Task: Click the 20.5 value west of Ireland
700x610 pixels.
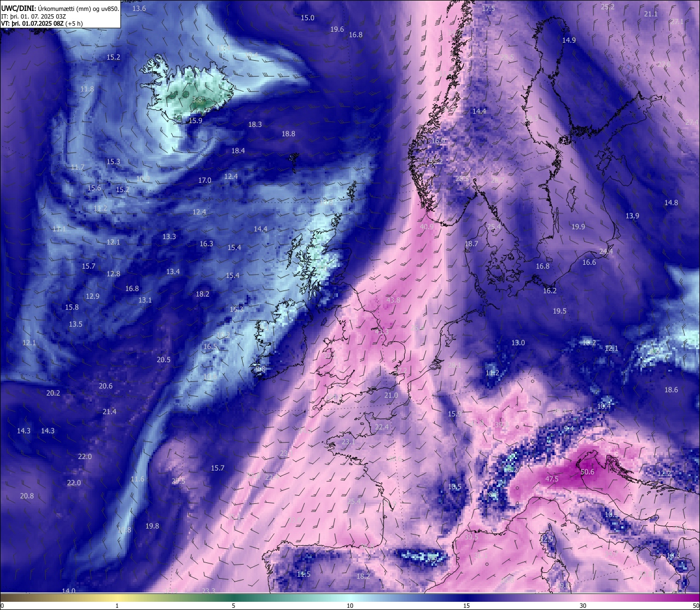Action: coord(164,359)
